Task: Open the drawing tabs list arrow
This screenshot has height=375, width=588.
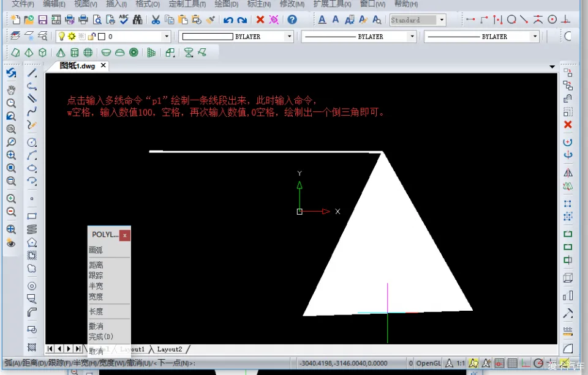Action: [552, 67]
